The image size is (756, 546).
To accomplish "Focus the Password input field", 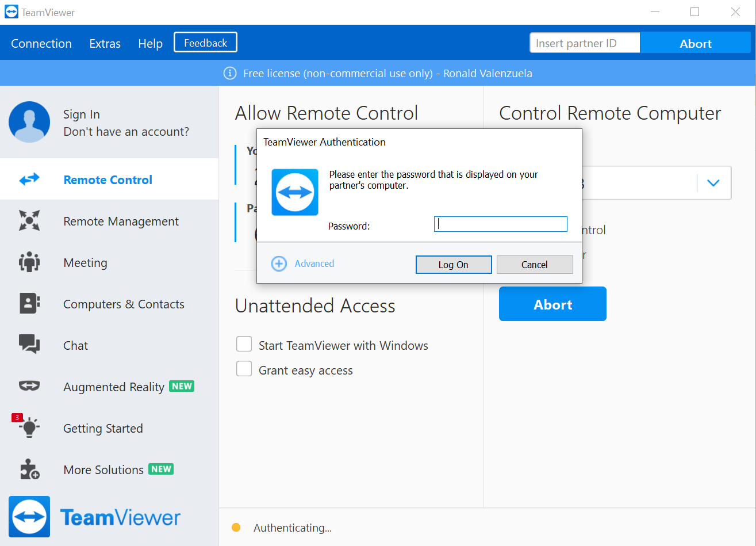I will point(501,224).
